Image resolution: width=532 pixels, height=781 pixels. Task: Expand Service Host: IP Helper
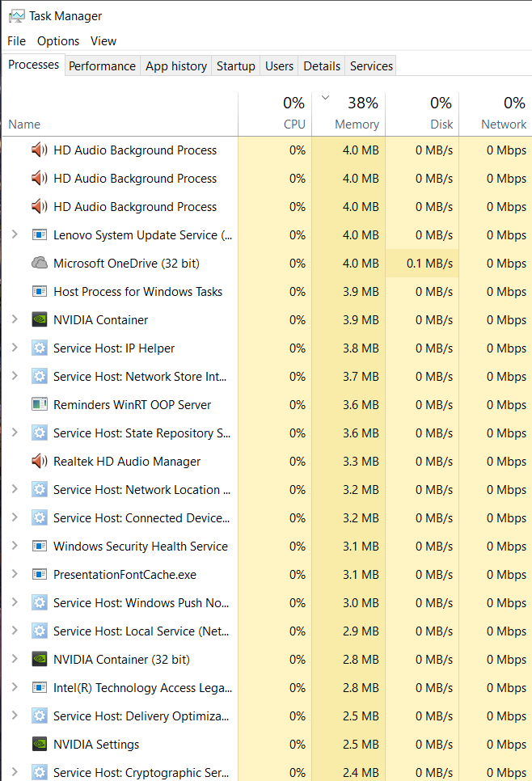click(x=15, y=348)
